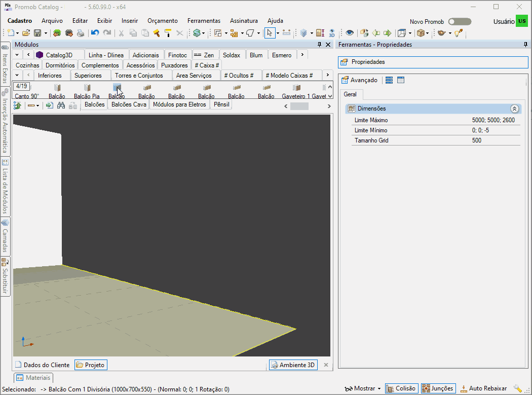Save the project using the floppy disk icon
The height and width of the screenshot is (395, 532).
(x=37, y=33)
